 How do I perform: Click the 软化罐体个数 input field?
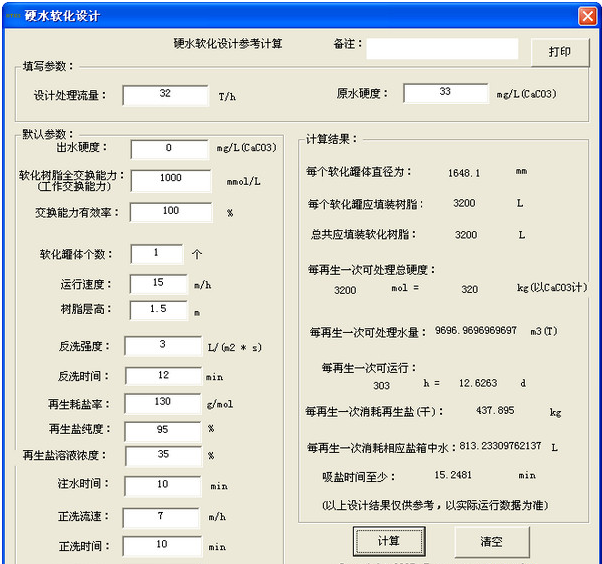157,254
